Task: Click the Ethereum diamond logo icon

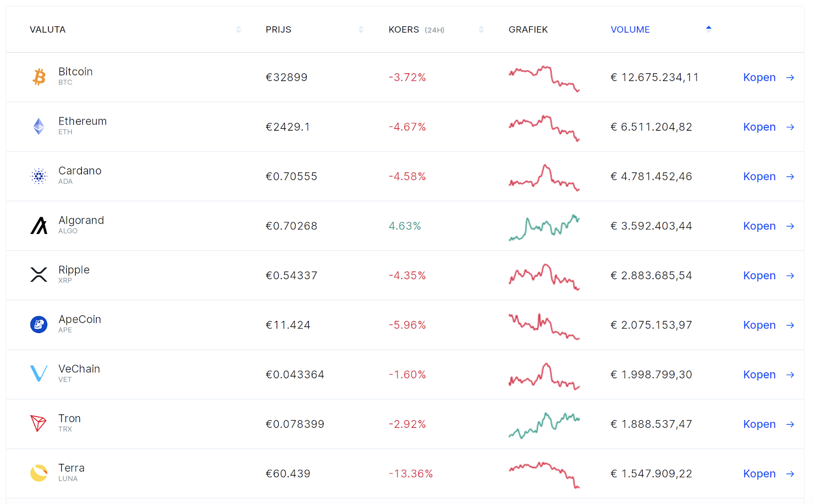Action: 39,127
